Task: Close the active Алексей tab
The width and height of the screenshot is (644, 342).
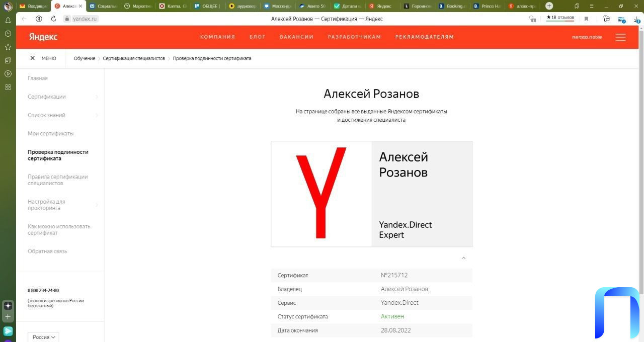Action: coord(80,6)
